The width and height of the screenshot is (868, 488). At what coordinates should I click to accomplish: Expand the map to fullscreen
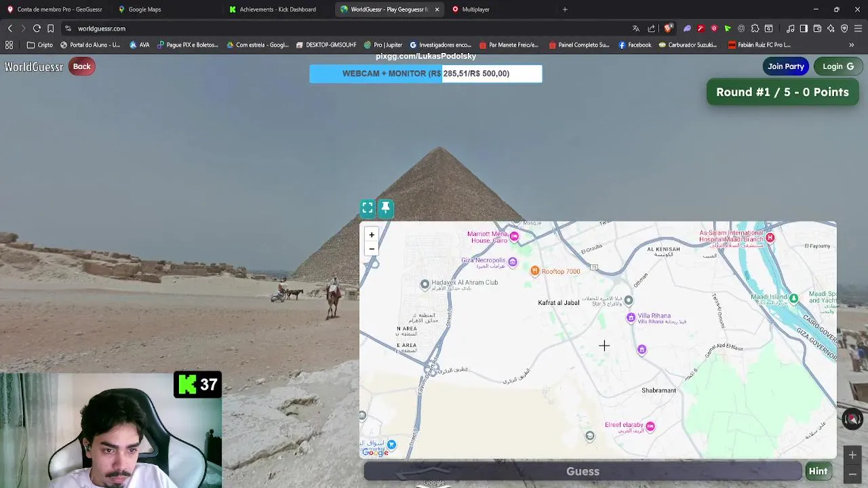click(368, 208)
